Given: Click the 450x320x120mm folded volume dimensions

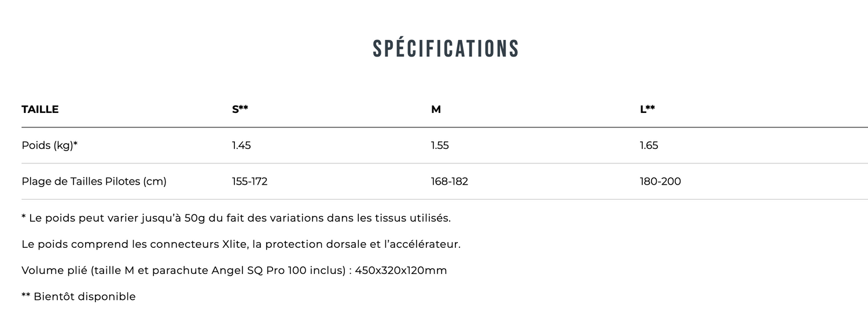Looking at the screenshot, I should pos(401,270).
